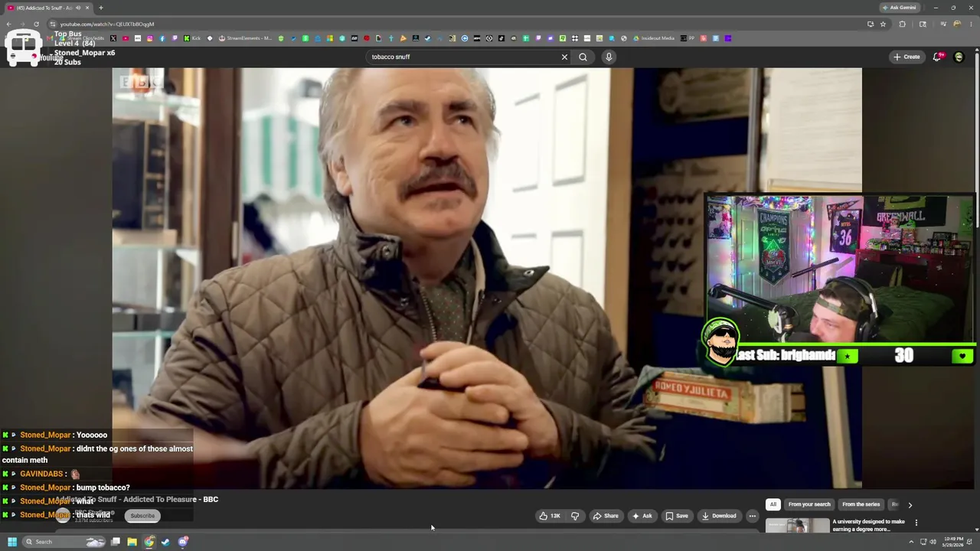Click the Share button
This screenshot has width=980, height=551.
(x=605, y=516)
